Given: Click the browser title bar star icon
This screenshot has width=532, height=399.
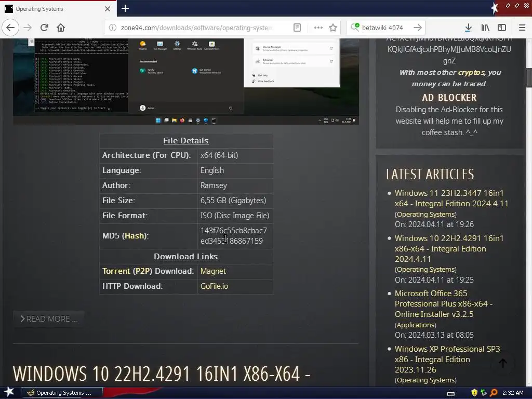Looking at the screenshot, I should (495, 7).
